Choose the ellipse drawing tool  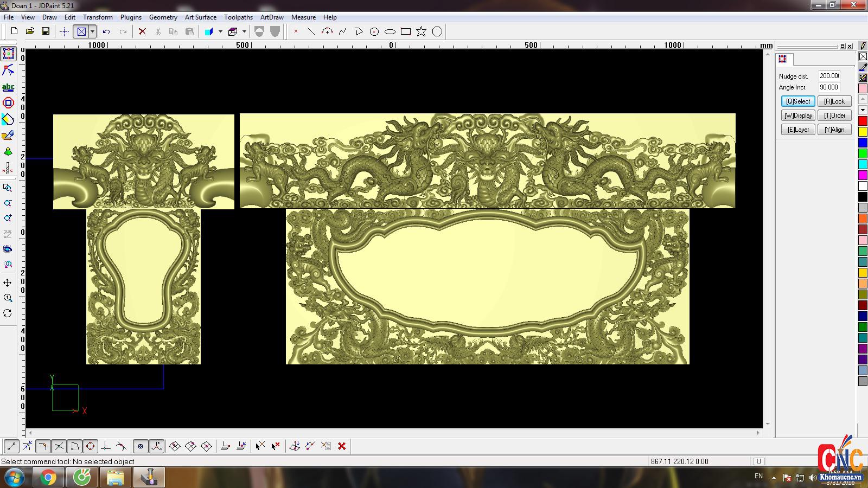click(x=390, y=31)
